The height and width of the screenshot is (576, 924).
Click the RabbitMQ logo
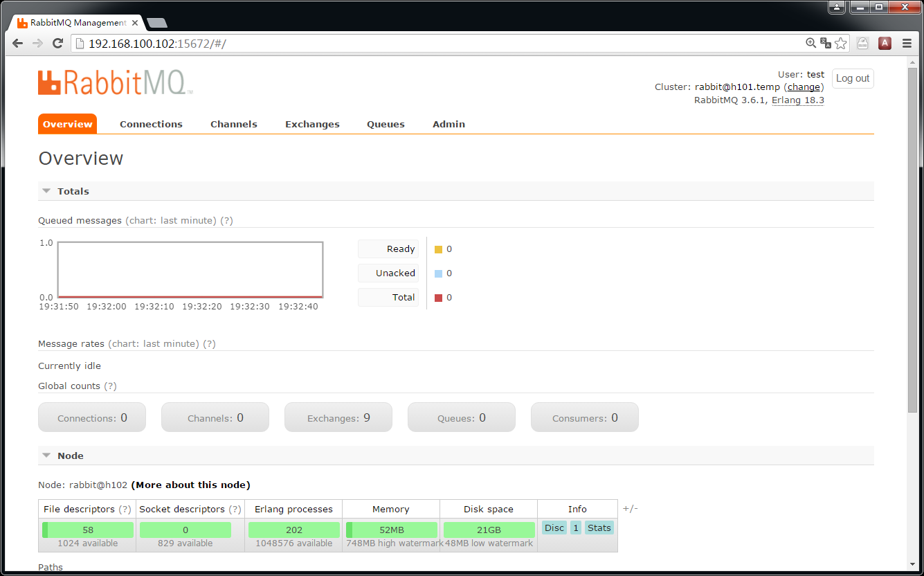(115, 82)
